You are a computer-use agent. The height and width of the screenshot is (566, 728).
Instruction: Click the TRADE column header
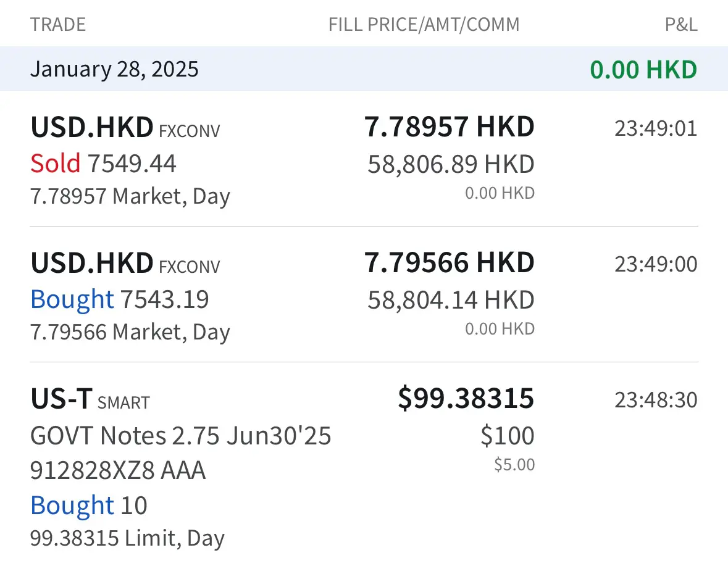(58, 25)
